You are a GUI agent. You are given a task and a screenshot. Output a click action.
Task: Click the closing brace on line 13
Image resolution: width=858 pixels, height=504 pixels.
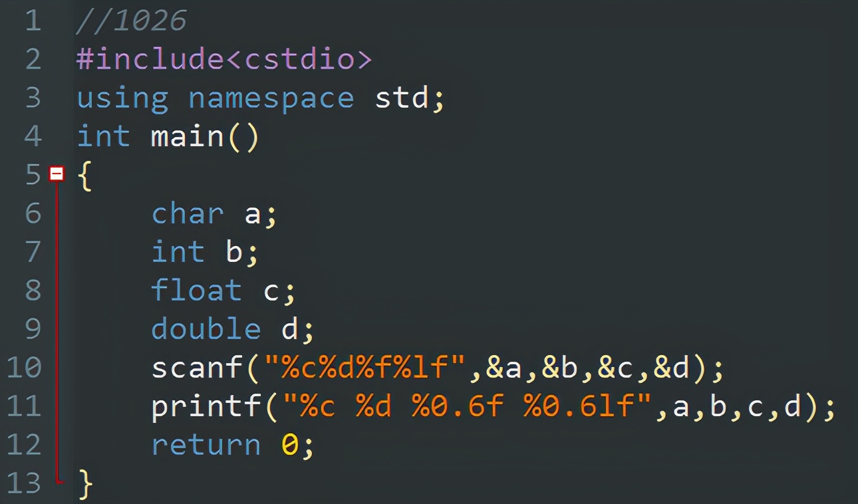point(84,483)
